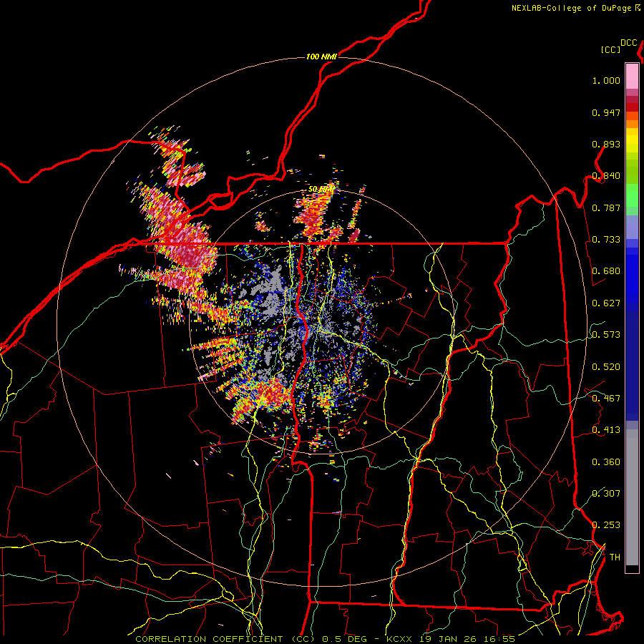Click the 100 NMI range ring label
Viewport: 644px width, 644px height.
coord(321,57)
